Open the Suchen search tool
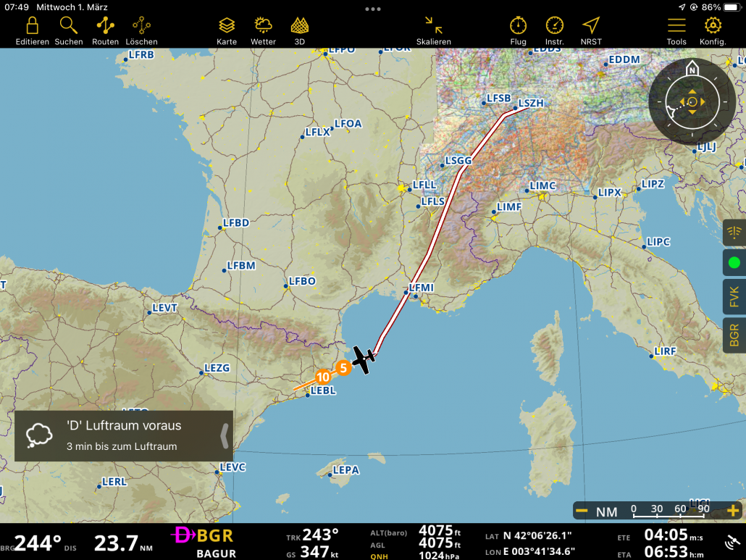Image resolution: width=746 pixels, height=560 pixels. 69,28
